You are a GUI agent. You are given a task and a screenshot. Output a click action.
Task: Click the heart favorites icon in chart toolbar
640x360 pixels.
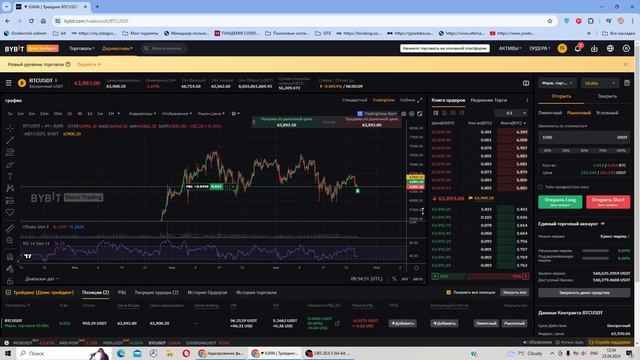10,212
